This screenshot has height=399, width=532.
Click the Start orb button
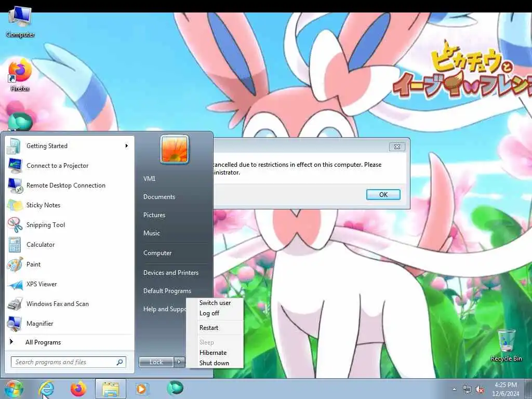coord(14,389)
